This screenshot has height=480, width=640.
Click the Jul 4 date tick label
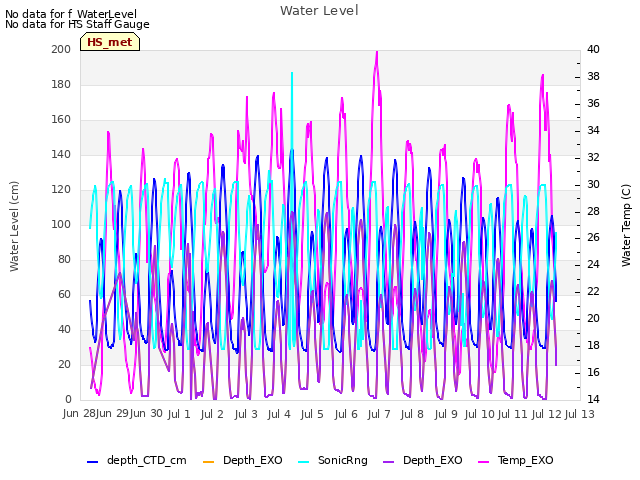click(x=279, y=414)
